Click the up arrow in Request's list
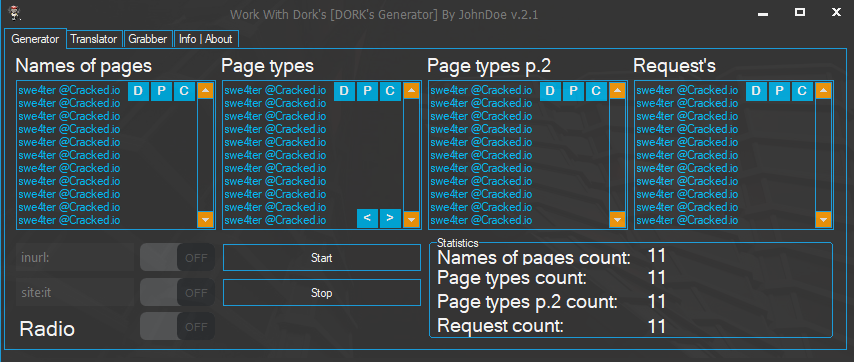The height and width of the screenshot is (362, 854). (x=823, y=90)
